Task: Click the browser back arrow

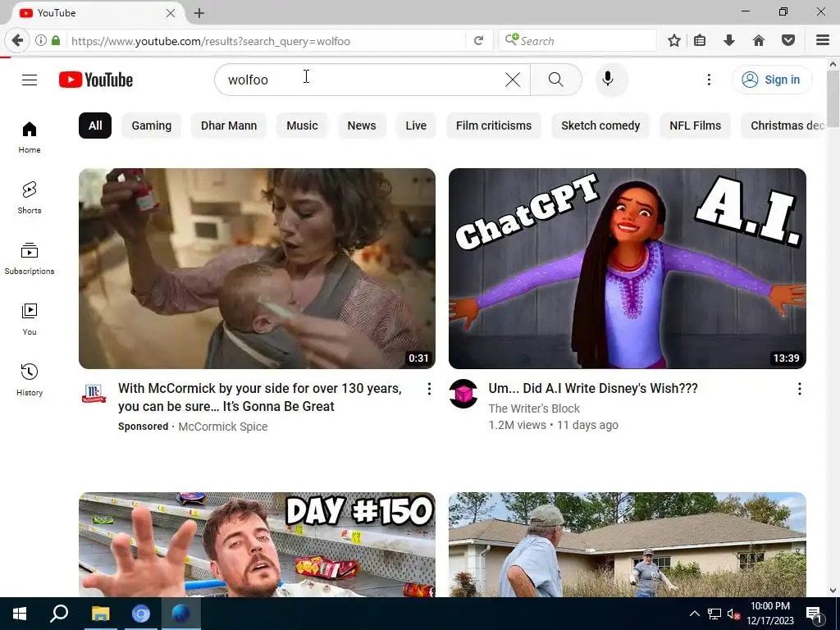Action: [x=17, y=41]
